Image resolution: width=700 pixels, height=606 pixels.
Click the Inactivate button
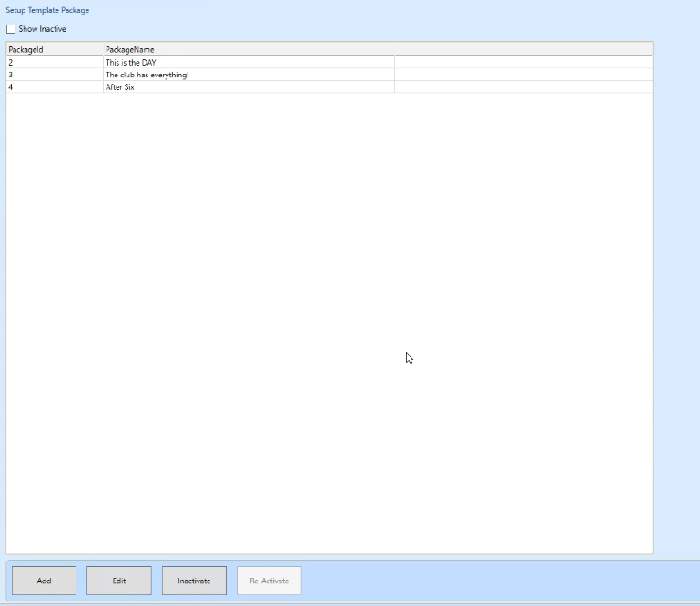[x=194, y=581]
